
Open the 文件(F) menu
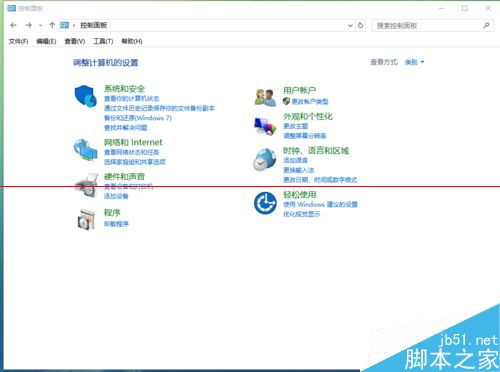(x=18, y=41)
